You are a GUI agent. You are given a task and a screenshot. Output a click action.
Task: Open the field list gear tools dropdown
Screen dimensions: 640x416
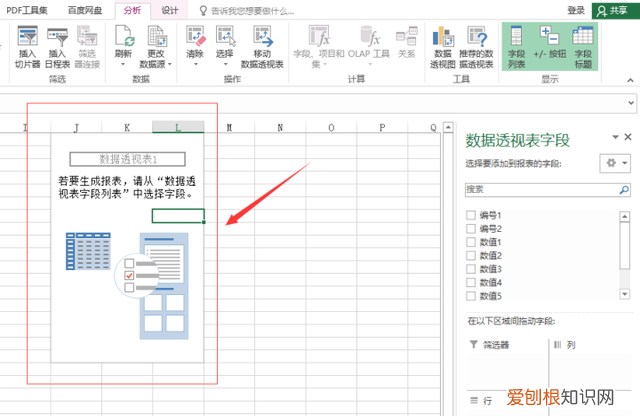pos(612,162)
